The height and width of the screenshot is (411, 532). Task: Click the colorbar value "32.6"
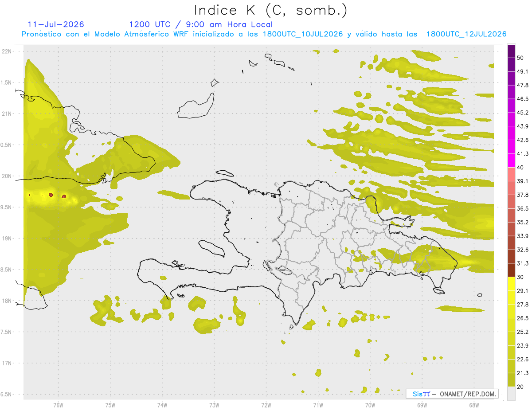523,250
